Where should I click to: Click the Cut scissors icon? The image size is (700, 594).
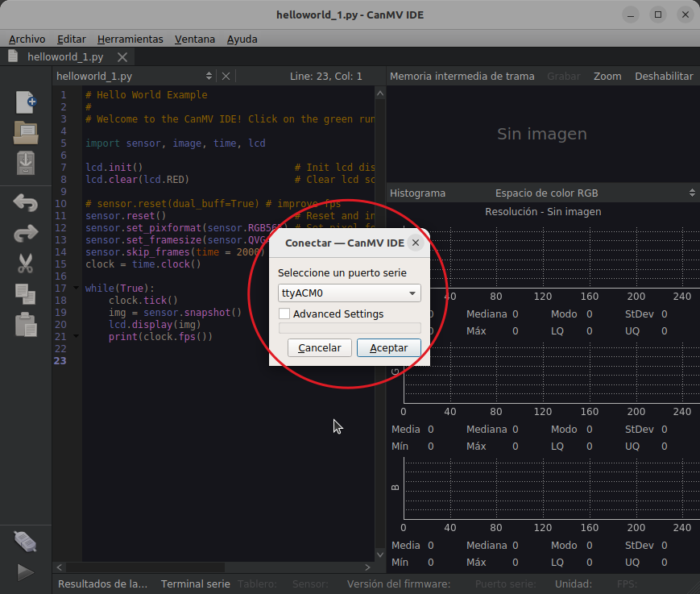pyautogui.click(x=26, y=264)
